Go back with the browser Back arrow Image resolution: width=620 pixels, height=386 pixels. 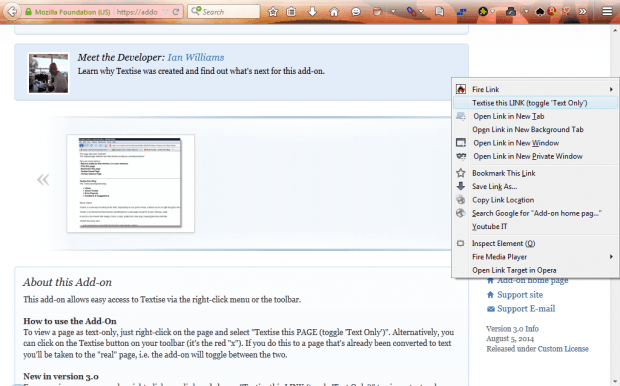(12, 11)
